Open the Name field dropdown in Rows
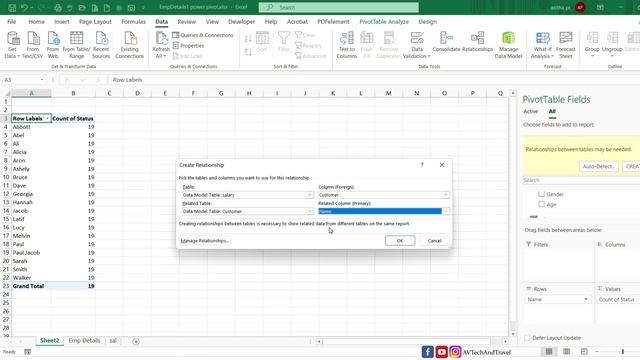This screenshot has height=360, width=640. point(586,300)
